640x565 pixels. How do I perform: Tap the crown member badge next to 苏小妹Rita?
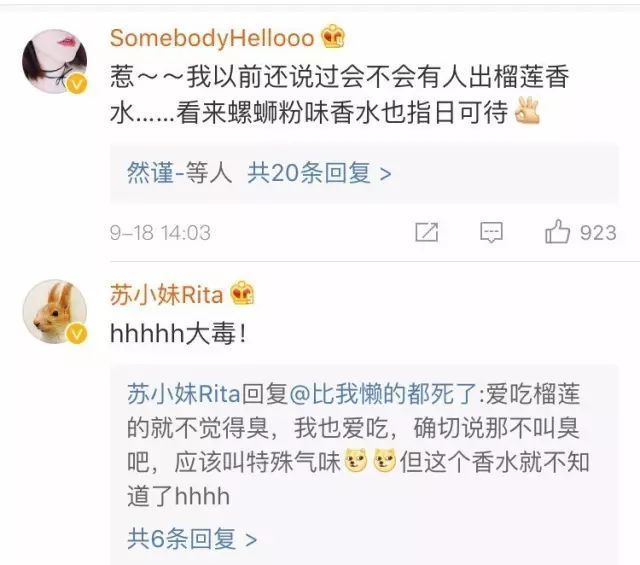(x=242, y=293)
